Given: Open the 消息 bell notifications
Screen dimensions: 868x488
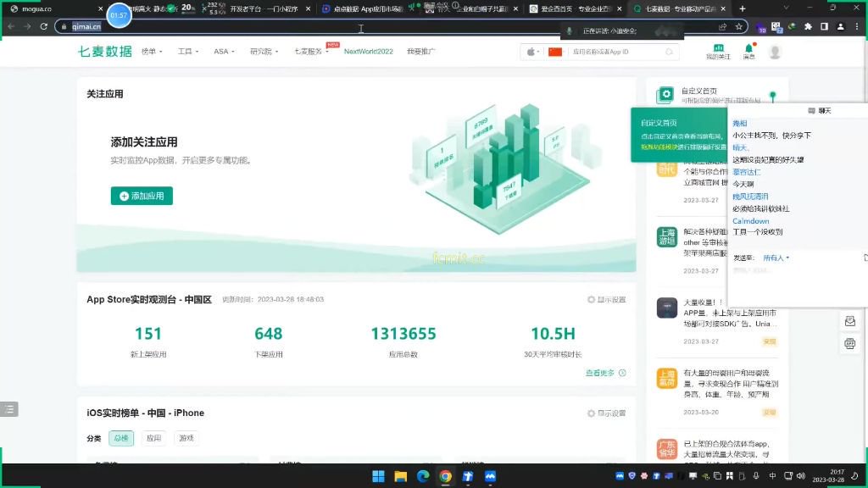Looking at the screenshot, I should pyautogui.click(x=749, y=52).
